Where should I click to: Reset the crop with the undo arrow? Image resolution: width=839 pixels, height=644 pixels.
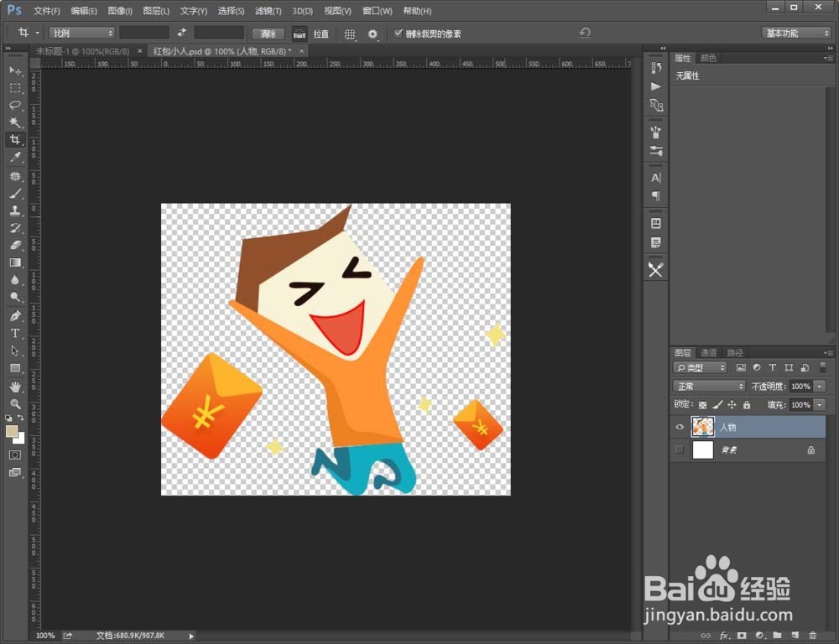click(x=585, y=33)
